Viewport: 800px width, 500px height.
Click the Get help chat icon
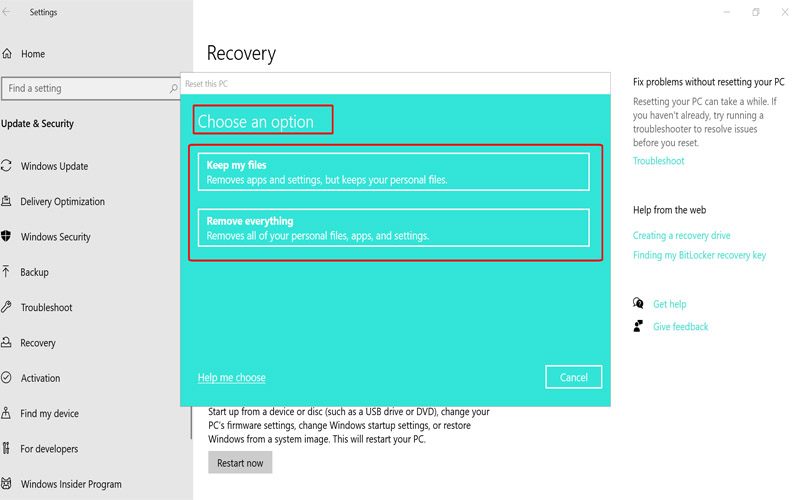pos(638,304)
